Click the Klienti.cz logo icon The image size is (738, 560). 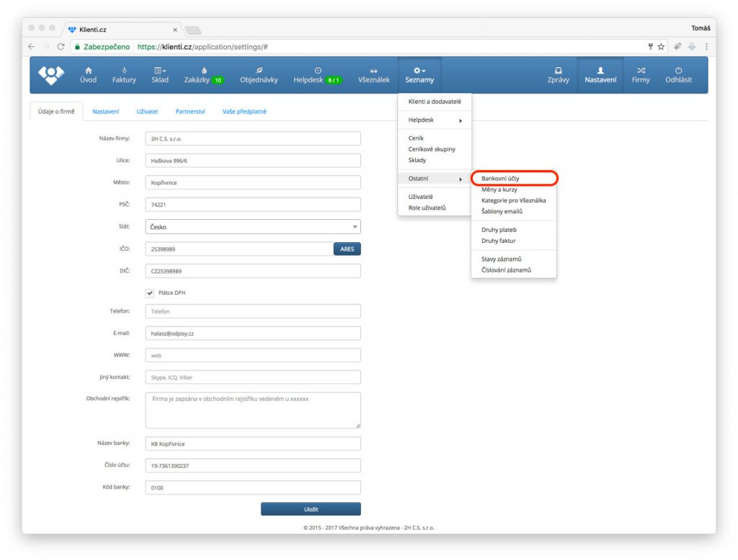click(50, 75)
